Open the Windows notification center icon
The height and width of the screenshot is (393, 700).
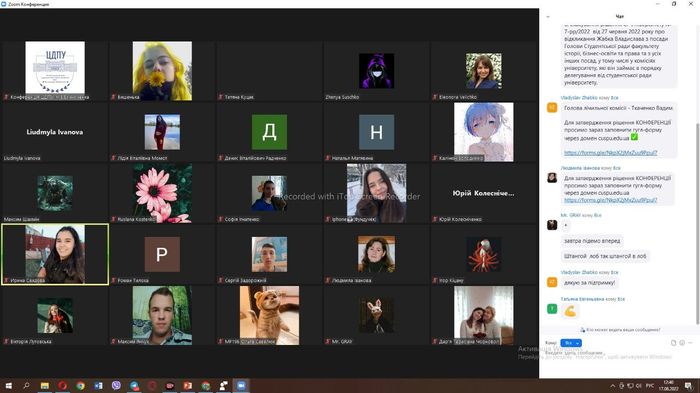point(688,386)
